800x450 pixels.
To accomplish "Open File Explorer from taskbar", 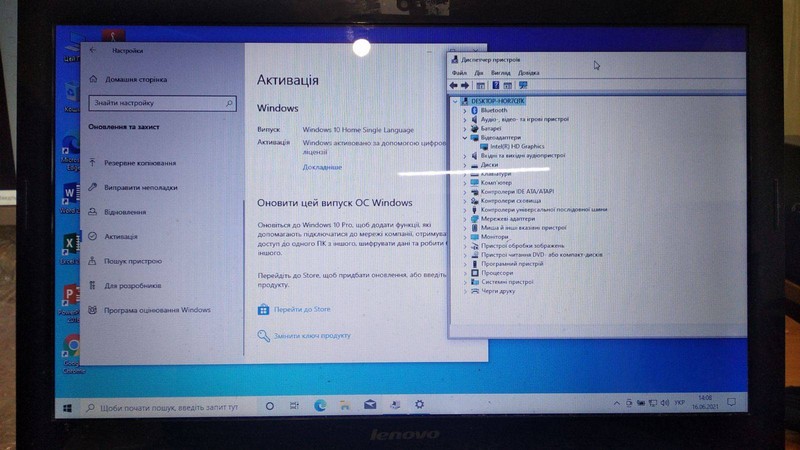I will click(x=345, y=405).
